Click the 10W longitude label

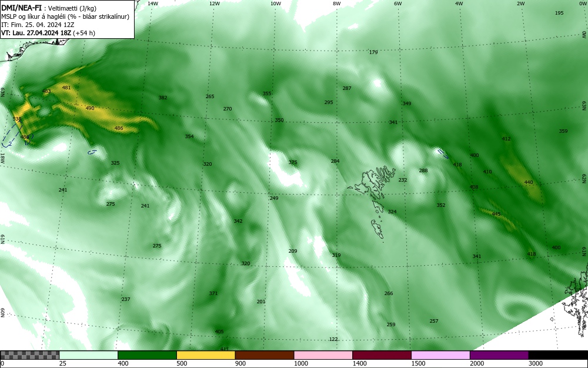(x=276, y=4)
